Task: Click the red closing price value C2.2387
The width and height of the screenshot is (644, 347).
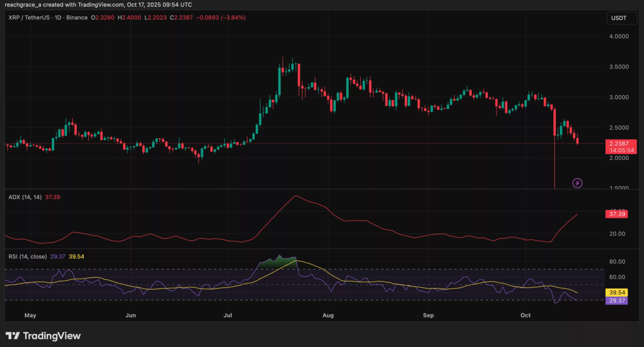Action: (178, 17)
